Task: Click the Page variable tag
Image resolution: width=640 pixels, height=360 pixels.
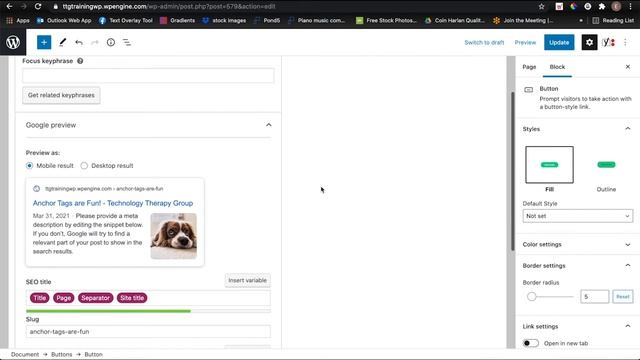Action: [64, 298]
